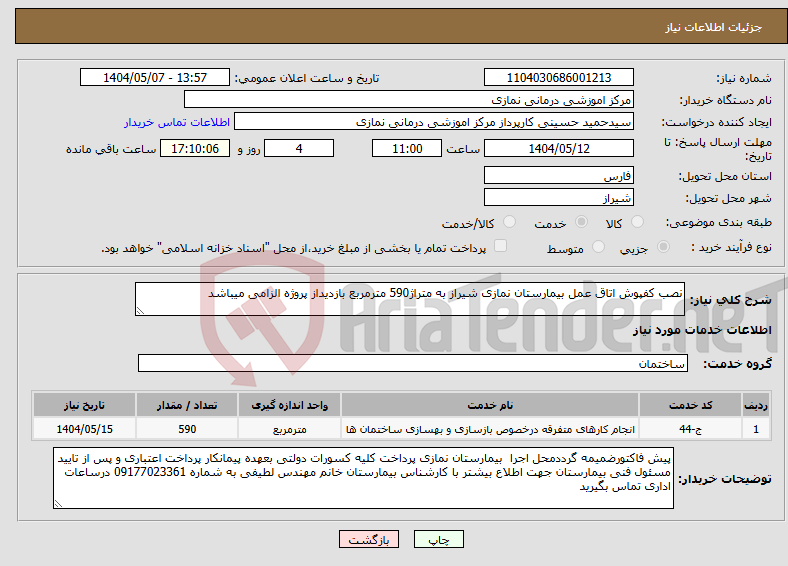The width and height of the screenshot is (788, 566).
Task: Click the row number cell 1
Action: pyautogui.click(x=756, y=429)
